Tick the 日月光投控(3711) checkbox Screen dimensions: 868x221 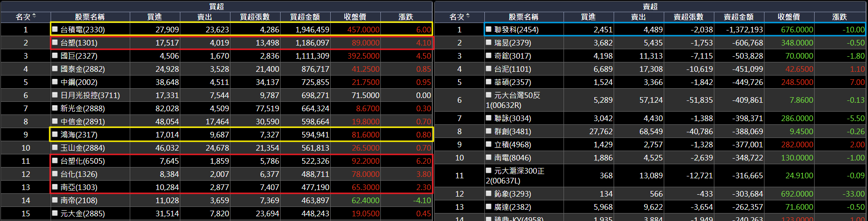tap(55, 95)
